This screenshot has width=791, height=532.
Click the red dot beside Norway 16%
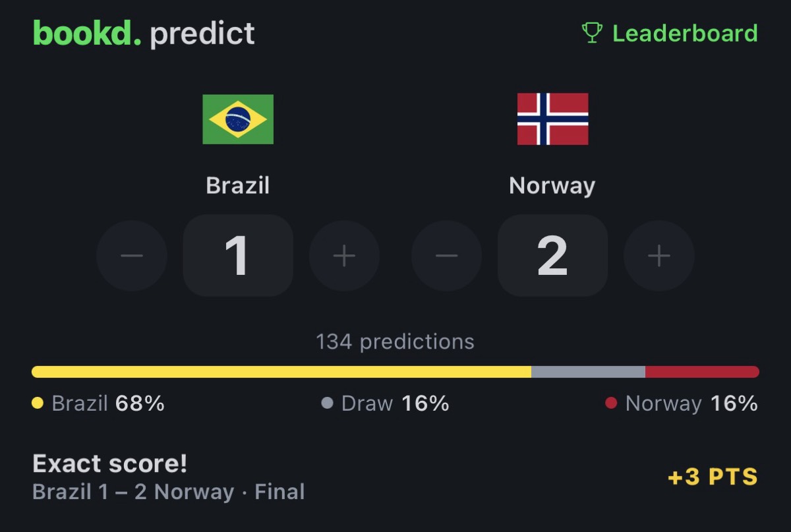point(611,403)
